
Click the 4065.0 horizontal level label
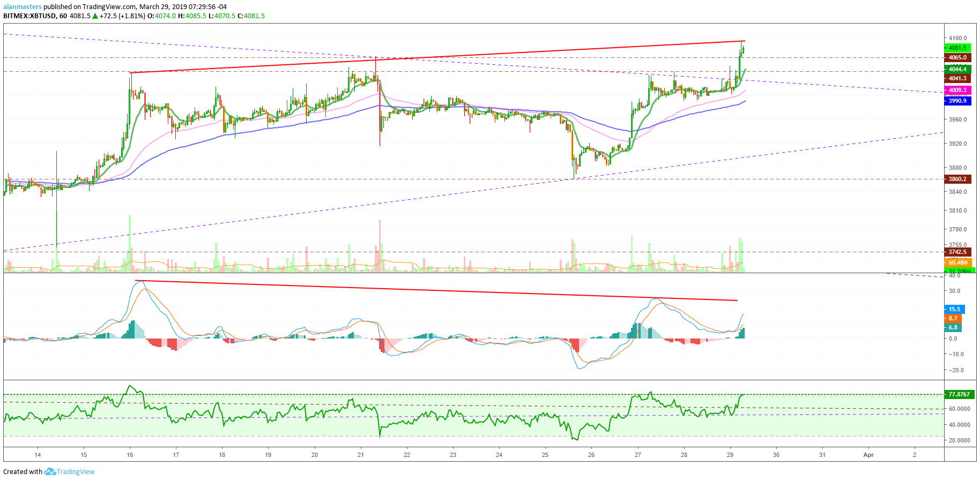[x=957, y=57]
